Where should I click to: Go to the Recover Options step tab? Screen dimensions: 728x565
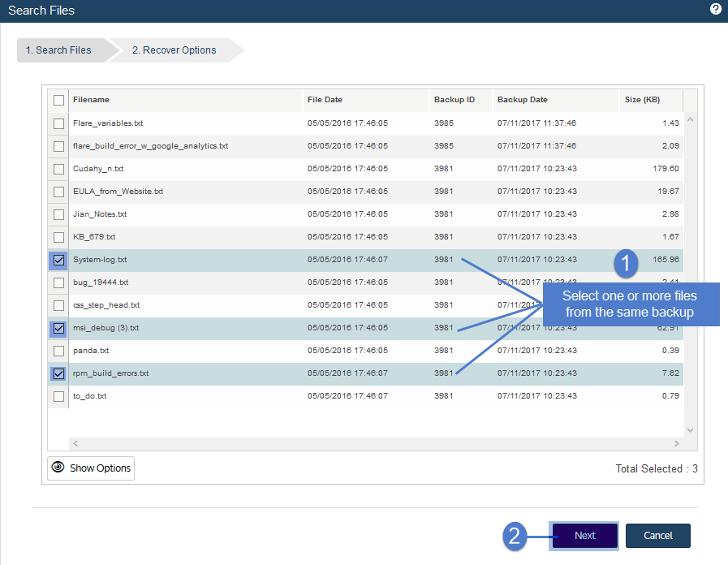(x=176, y=50)
